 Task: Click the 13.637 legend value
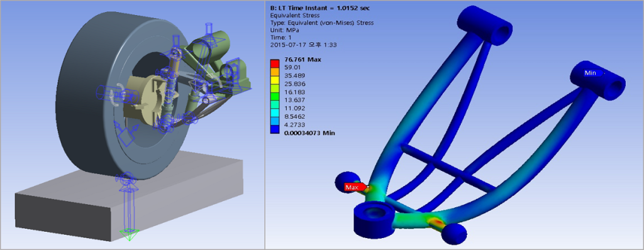294,100
